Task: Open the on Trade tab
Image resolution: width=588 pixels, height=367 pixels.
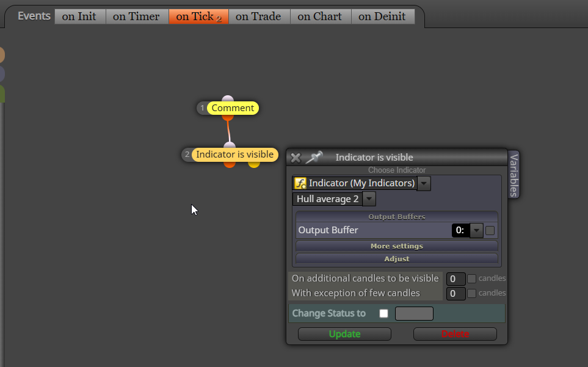Action: click(x=260, y=16)
